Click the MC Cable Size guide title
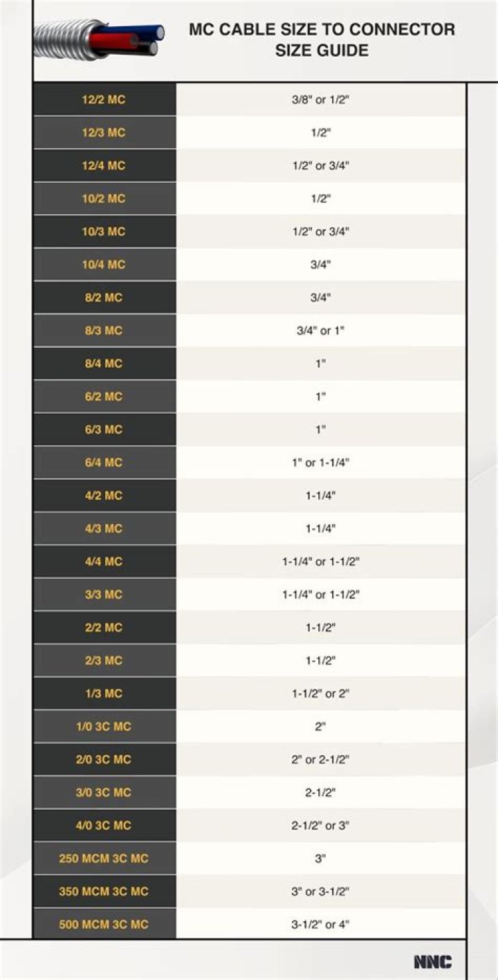This screenshot has width=498, height=980. click(322, 40)
